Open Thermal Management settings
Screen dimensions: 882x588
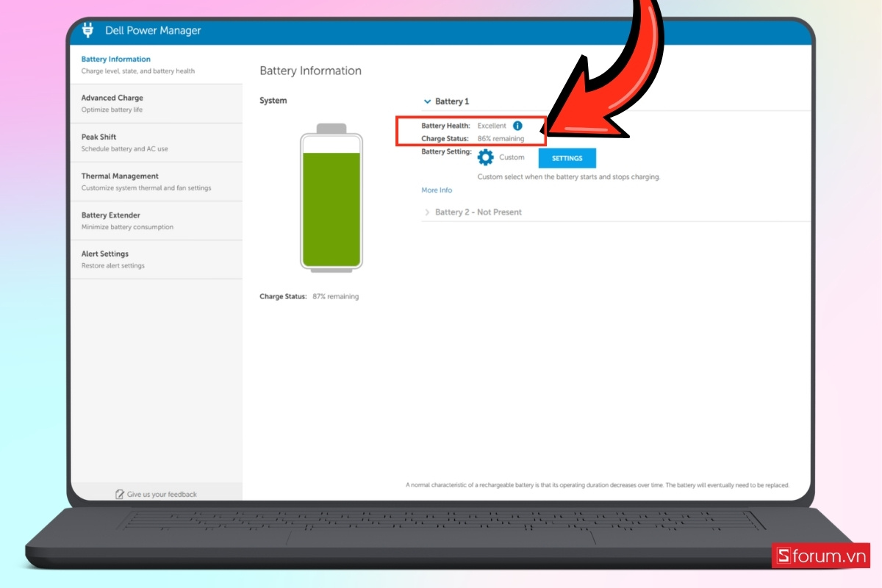pos(157,182)
